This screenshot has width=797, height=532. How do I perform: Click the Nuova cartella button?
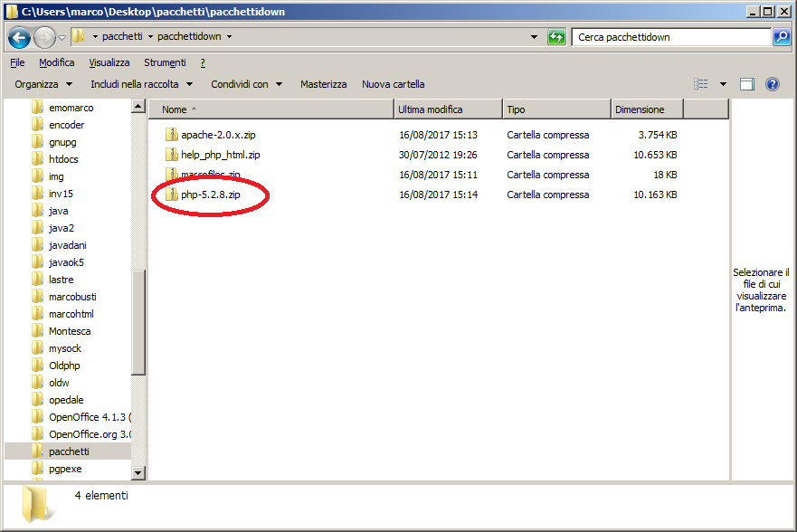(x=393, y=84)
